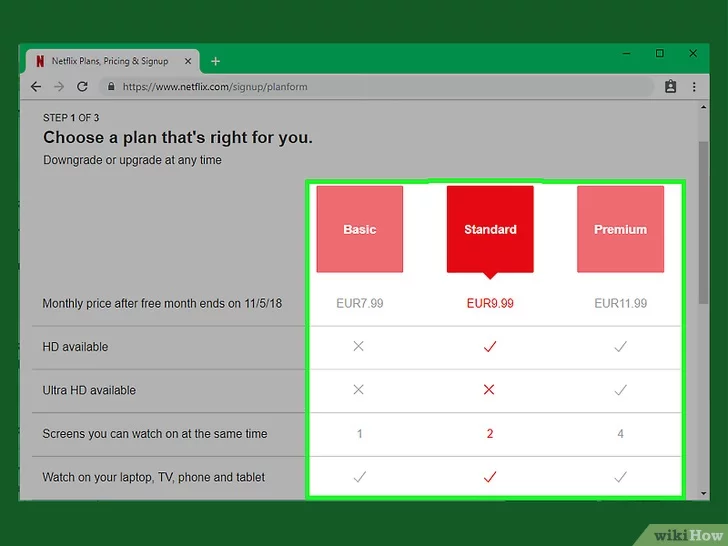Click the padlock site security icon
This screenshot has height=546, width=728.
(111, 86)
